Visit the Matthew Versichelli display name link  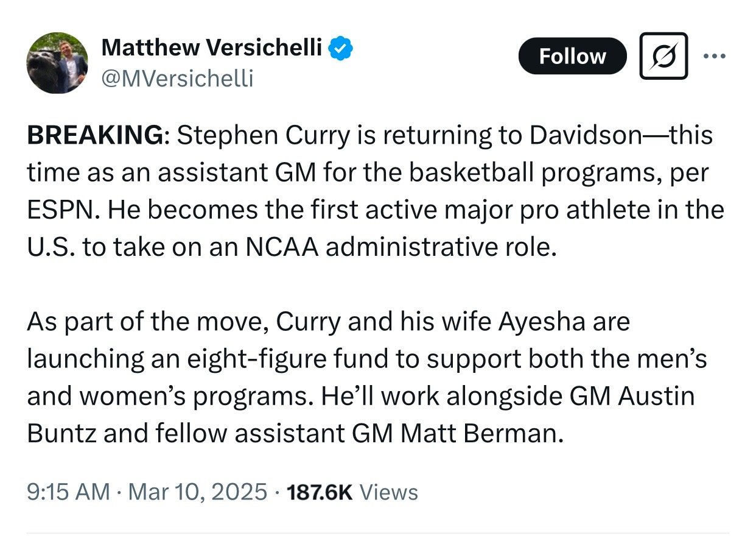(x=211, y=47)
